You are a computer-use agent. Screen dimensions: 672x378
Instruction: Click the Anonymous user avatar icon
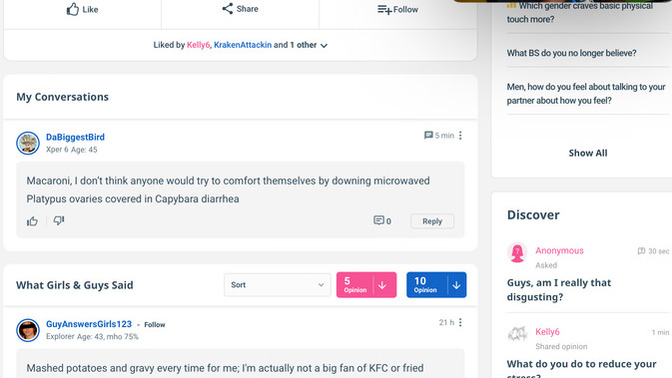517,252
